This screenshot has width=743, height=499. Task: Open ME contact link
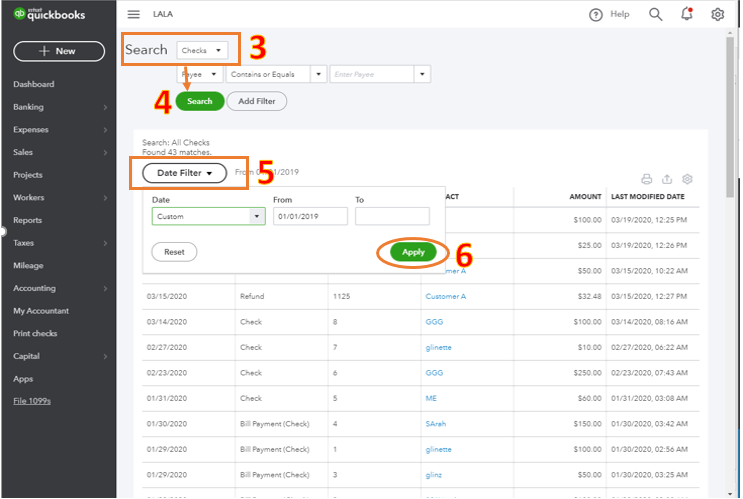431,399
